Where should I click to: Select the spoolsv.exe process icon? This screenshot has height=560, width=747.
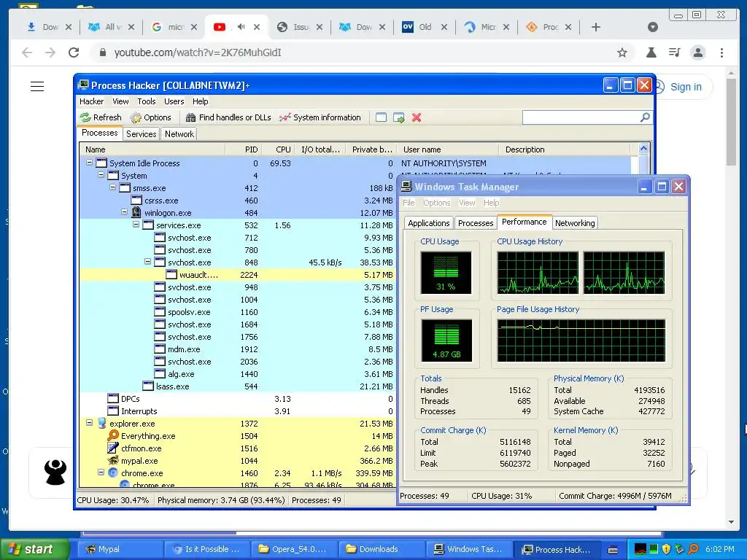pos(160,312)
